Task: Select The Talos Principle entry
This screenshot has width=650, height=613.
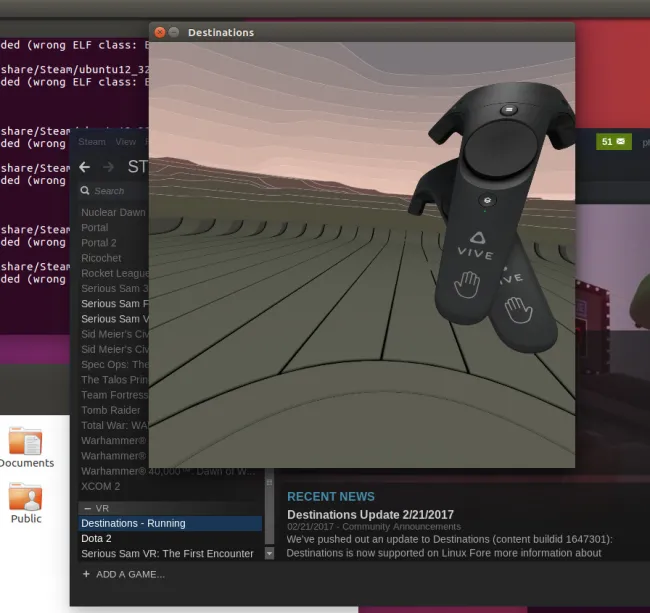Action: pyautogui.click(x=115, y=380)
